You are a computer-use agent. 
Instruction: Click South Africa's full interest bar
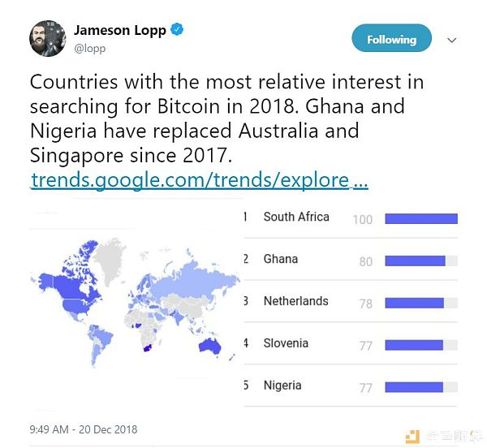[421, 218]
